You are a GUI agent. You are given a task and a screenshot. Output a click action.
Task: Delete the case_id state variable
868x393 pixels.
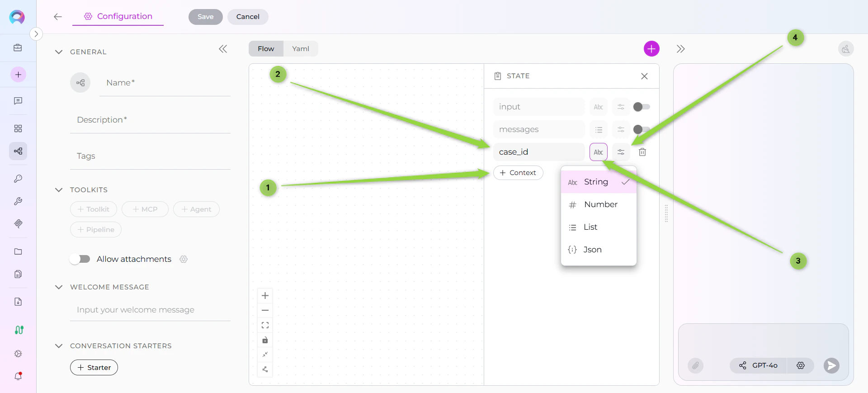tap(642, 152)
